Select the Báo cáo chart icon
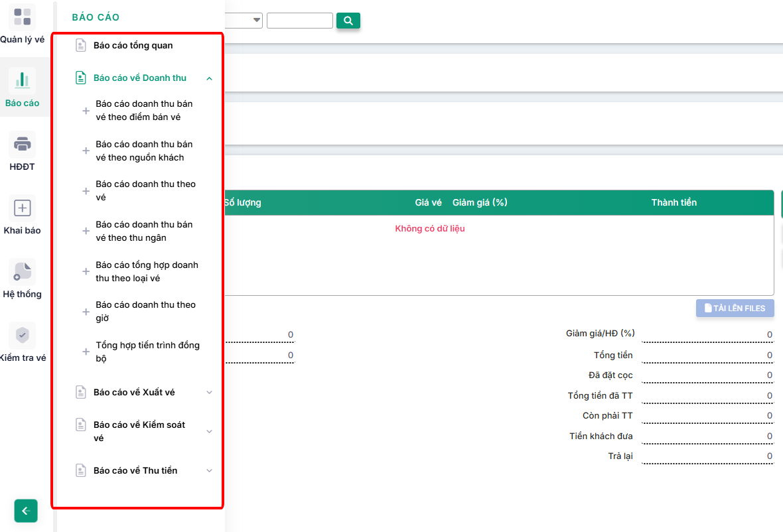 pyautogui.click(x=23, y=80)
